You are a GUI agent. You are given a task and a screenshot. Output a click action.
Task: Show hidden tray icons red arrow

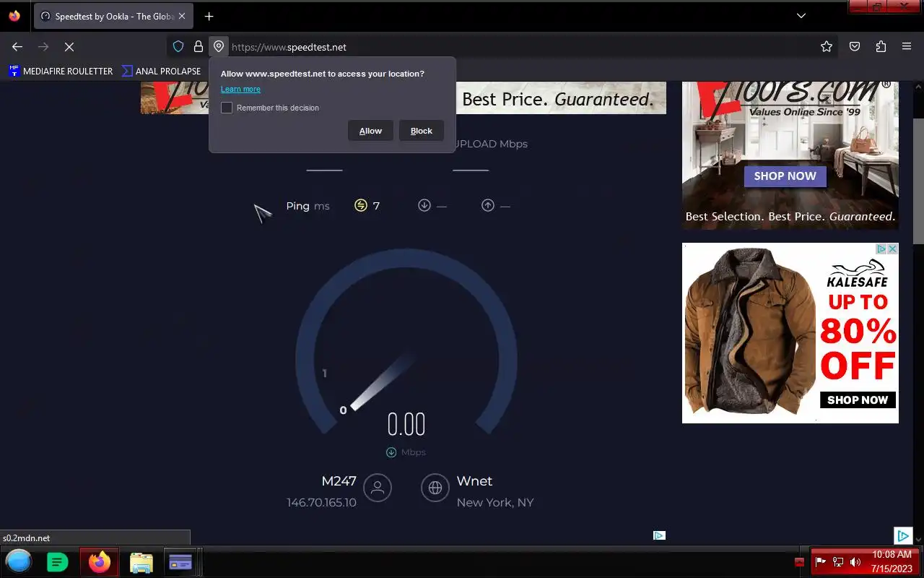point(799,562)
